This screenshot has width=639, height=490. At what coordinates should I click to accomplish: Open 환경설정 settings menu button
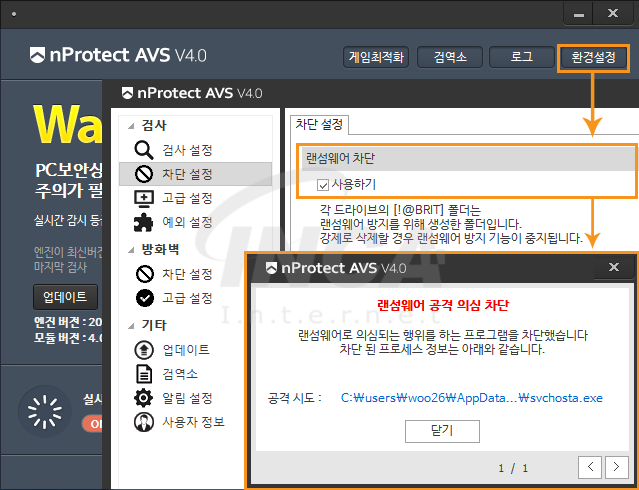(x=593, y=57)
